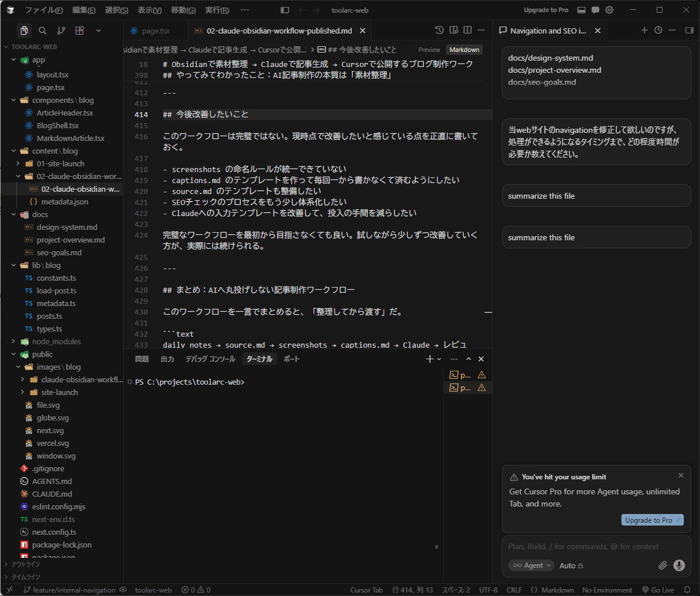Viewport: 700px width, 596px height.
Task: Open Cursor settings gear icon
Action: point(609,10)
